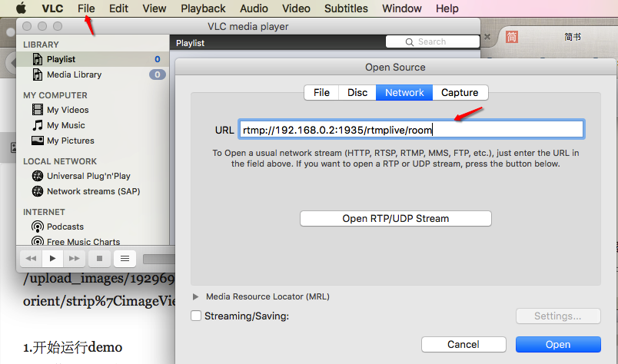Click the LOCAL NETWORK section header

tap(59, 161)
